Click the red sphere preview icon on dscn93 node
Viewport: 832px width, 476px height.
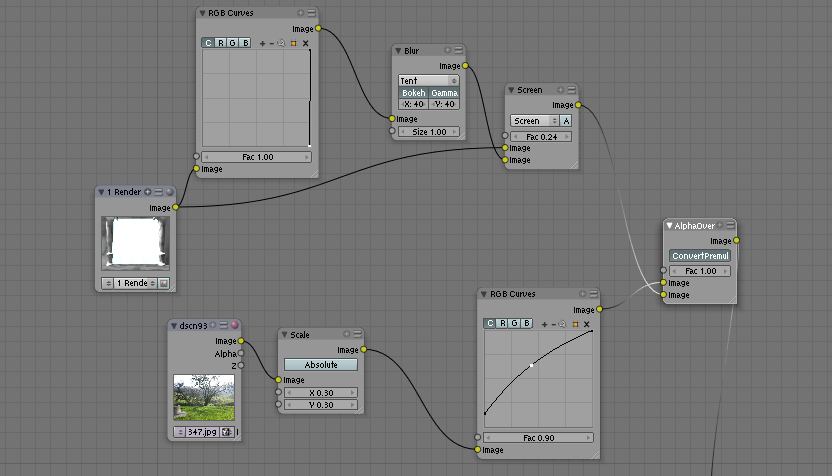(x=235, y=325)
